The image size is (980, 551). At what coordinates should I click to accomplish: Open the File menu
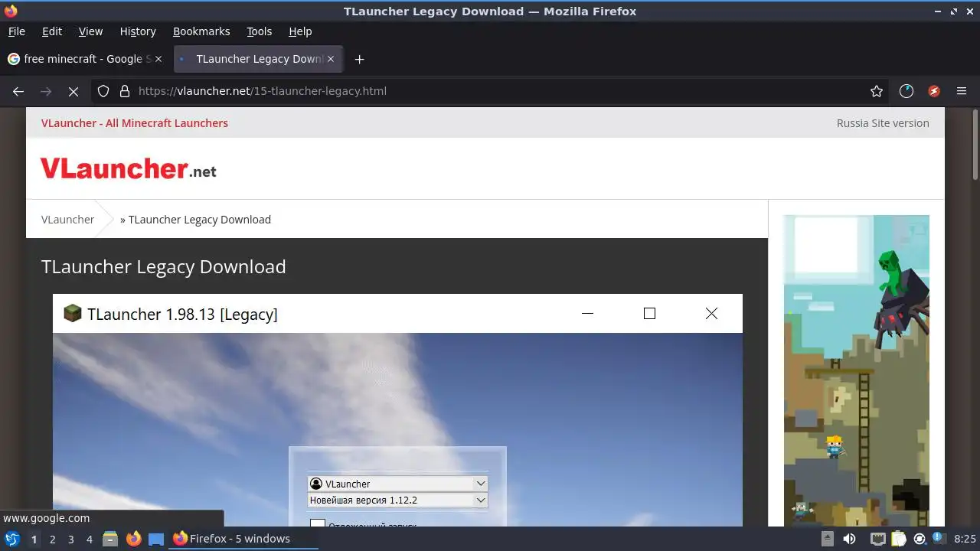tap(16, 31)
